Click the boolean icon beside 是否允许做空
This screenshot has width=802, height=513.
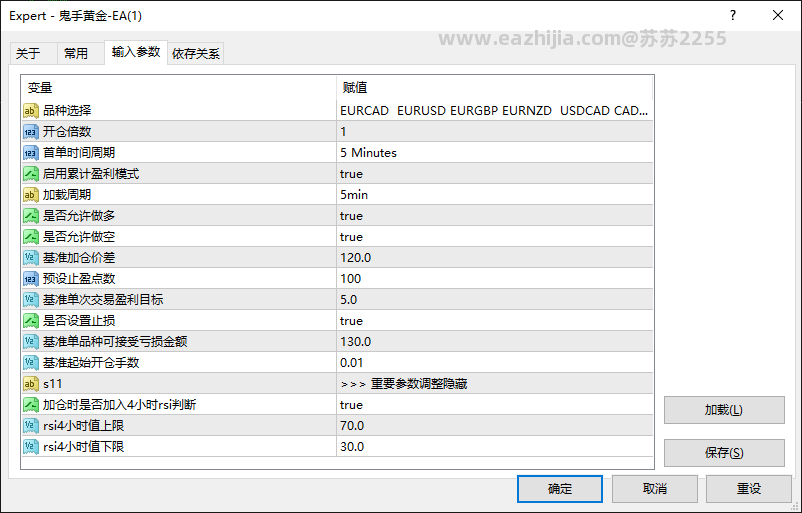point(31,237)
